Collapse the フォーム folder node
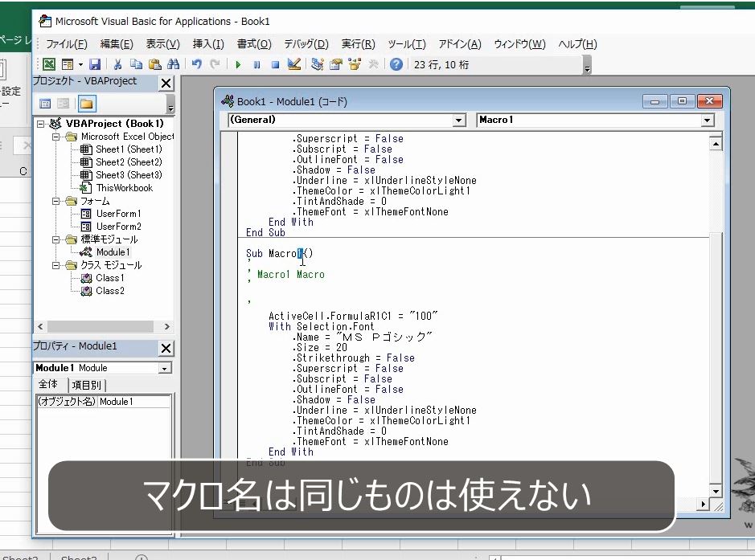755x560 pixels. (55, 201)
